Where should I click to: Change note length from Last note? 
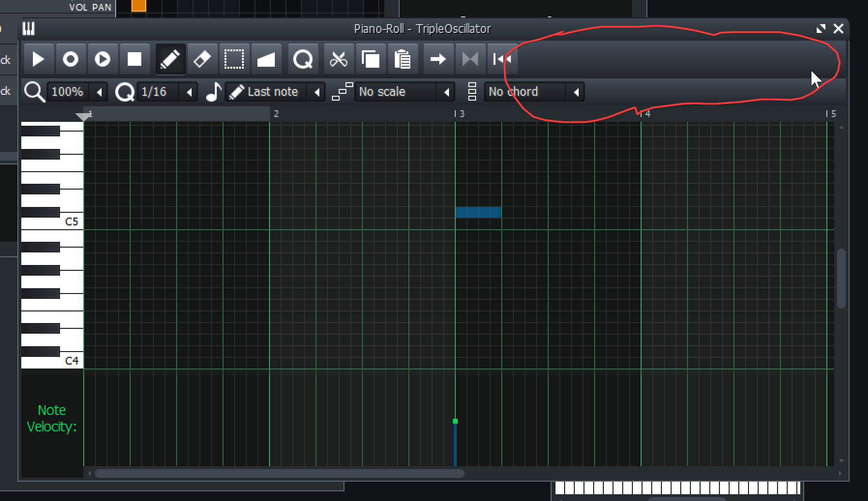(x=273, y=91)
